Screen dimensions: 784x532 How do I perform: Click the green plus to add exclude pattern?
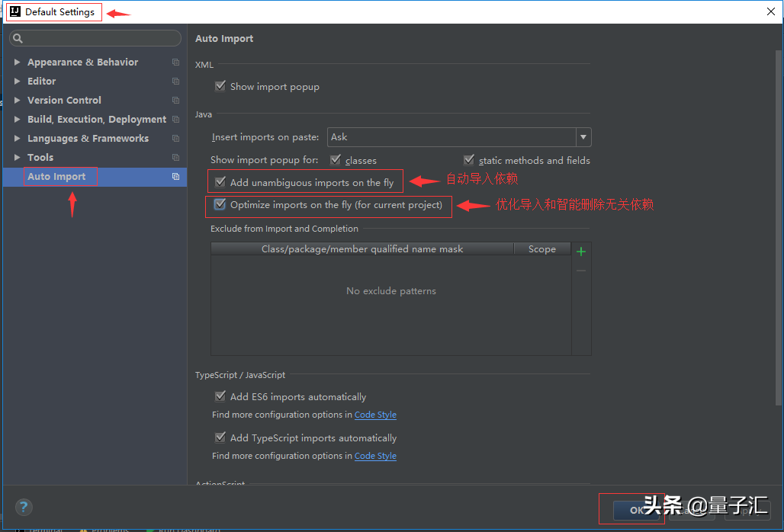[580, 251]
